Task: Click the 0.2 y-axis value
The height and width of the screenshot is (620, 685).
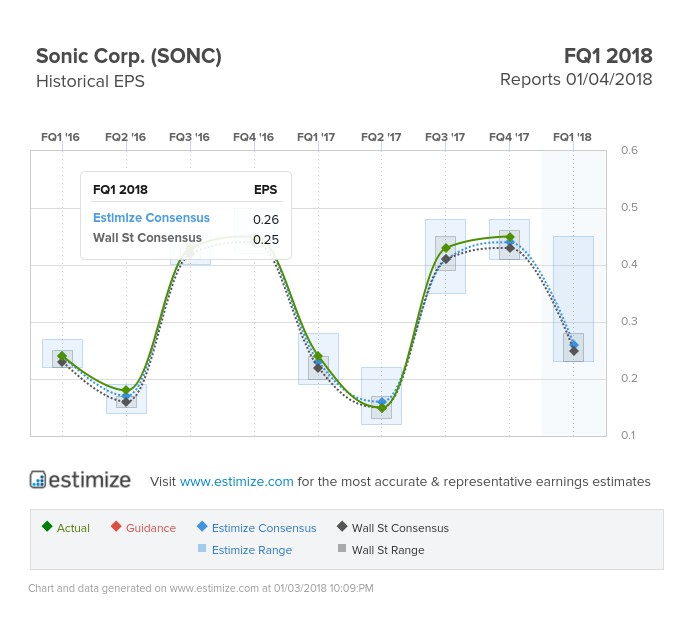Action: [629, 378]
